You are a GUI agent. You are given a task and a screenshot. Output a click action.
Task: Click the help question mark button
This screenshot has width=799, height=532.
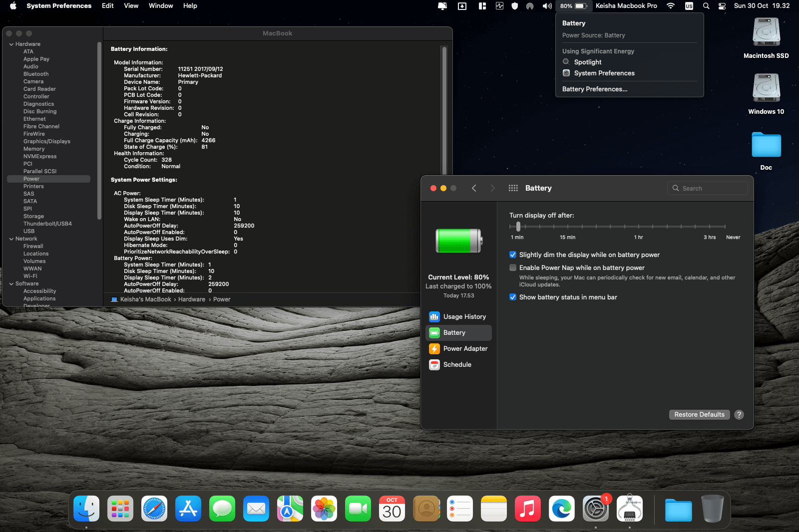(739, 415)
